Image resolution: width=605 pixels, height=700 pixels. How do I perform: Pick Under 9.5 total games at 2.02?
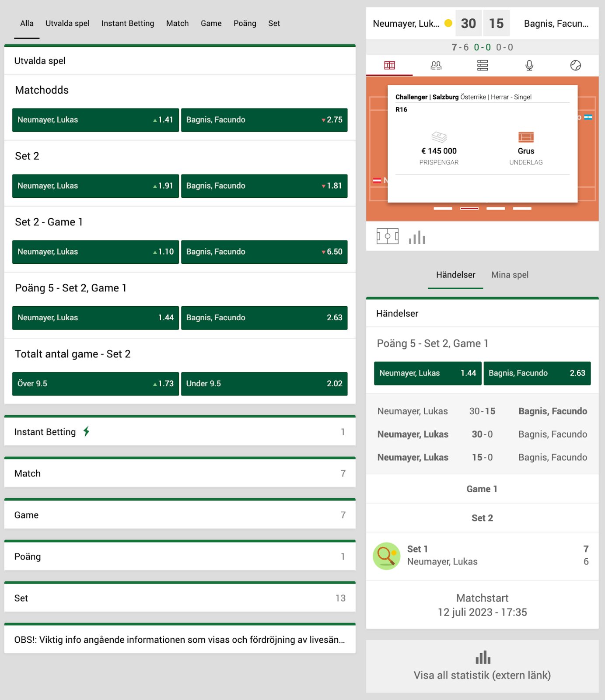pos(264,384)
